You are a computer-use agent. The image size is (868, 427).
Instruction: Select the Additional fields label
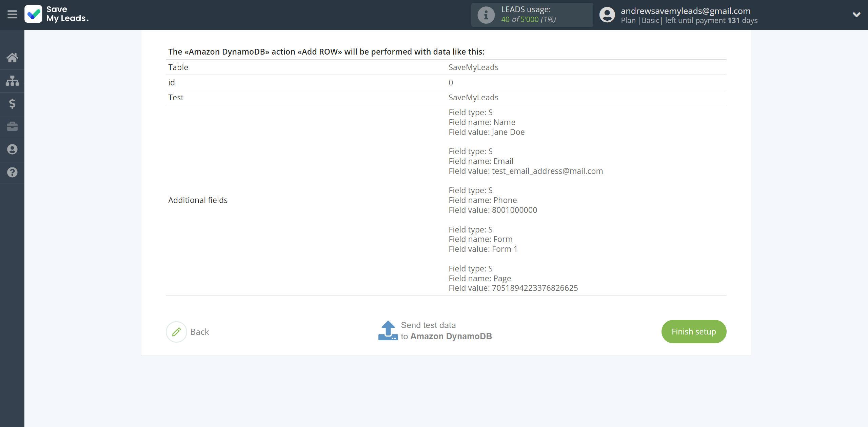198,200
